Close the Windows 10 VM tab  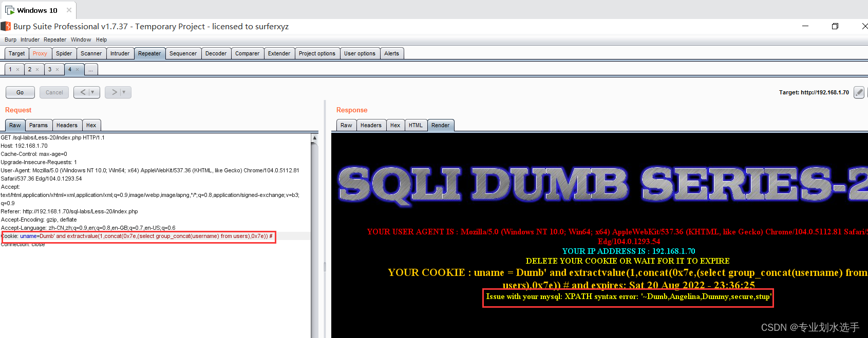(x=69, y=10)
